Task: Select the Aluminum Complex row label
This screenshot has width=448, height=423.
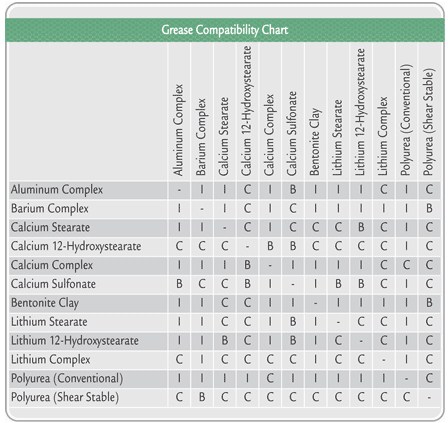Action: 57,190
